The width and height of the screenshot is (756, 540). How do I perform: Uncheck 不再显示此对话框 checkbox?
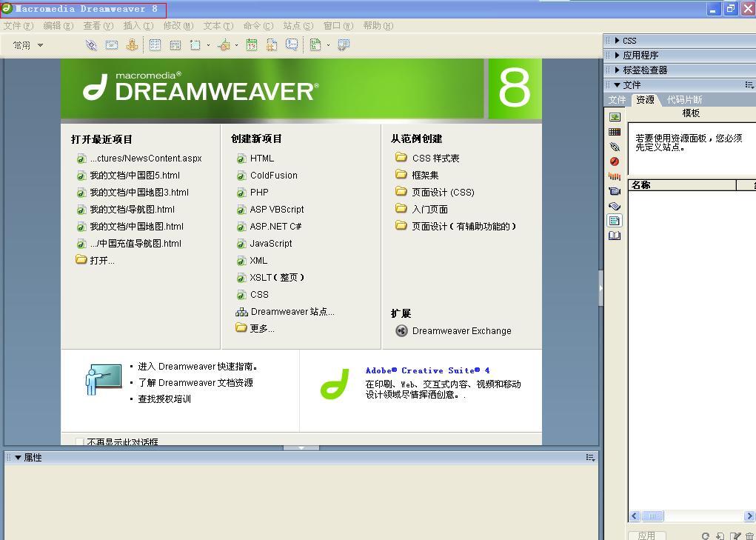78,441
